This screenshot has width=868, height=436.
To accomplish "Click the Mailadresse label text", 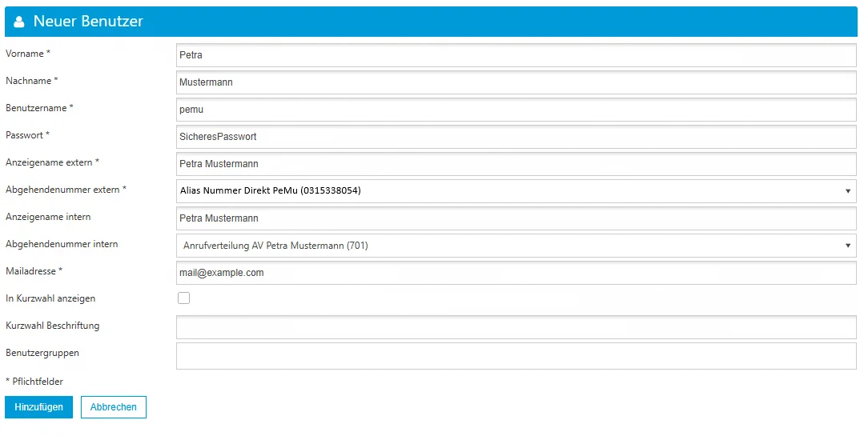I will click(x=34, y=271).
